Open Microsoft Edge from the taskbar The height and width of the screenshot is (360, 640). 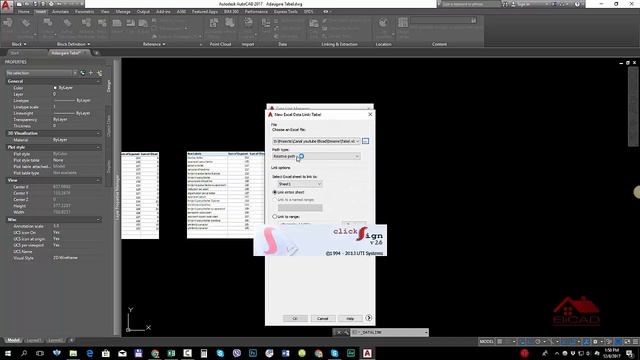click(x=89, y=353)
